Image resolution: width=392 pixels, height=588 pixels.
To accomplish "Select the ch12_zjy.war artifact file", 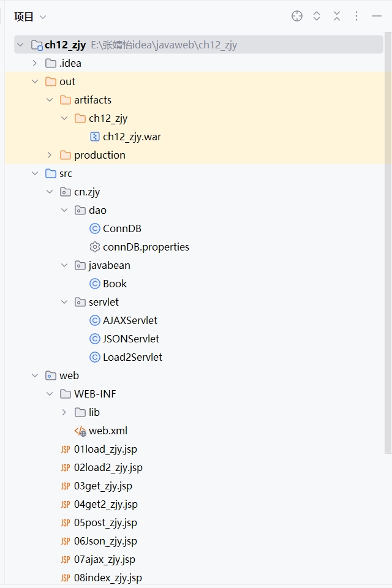I will pos(131,137).
